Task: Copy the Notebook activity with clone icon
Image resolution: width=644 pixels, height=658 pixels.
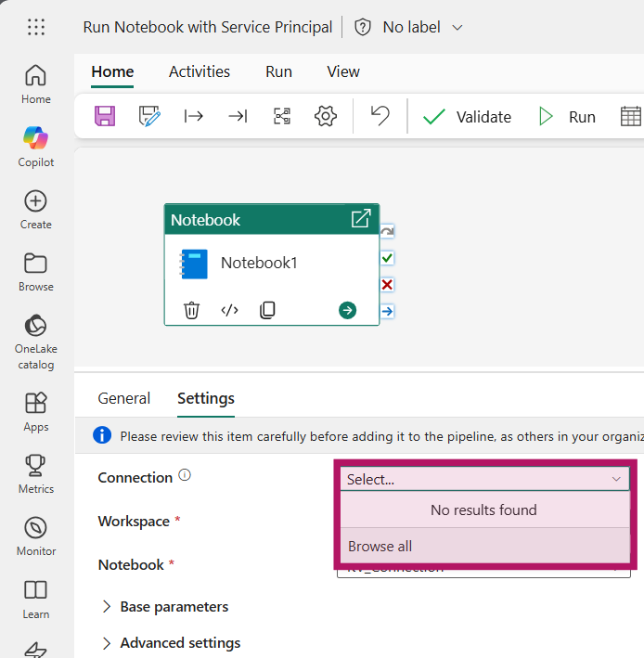Action: coord(267,310)
